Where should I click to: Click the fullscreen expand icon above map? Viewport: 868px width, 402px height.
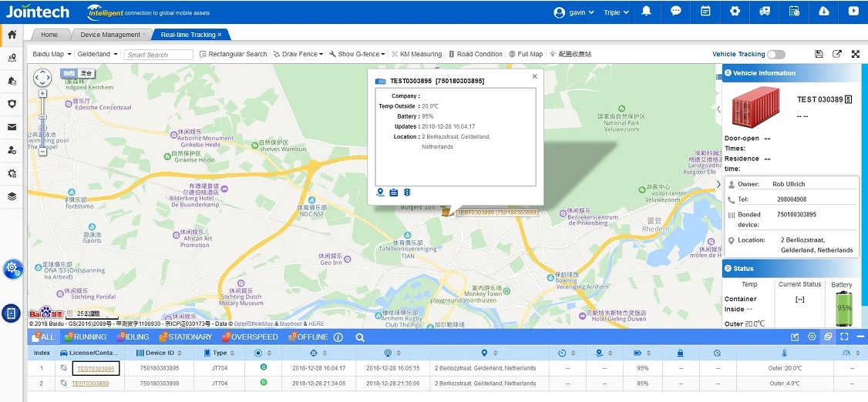(x=856, y=54)
